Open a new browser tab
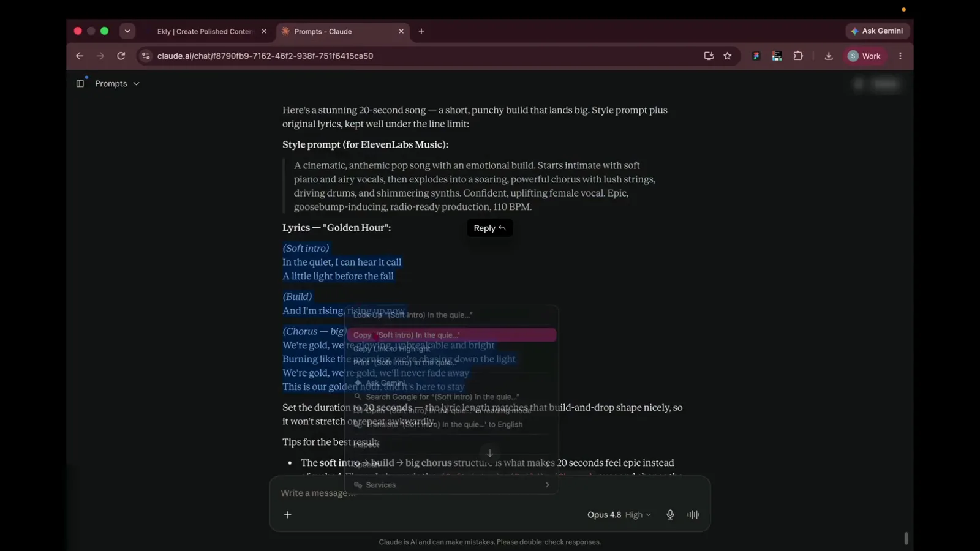Viewport: 980px width, 551px height. tap(421, 31)
